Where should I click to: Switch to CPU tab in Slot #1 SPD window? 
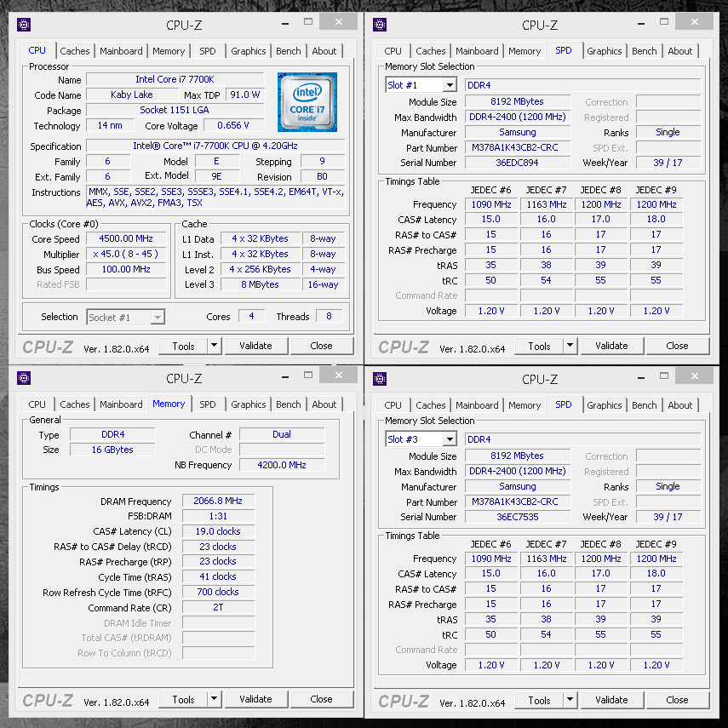tap(393, 51)
